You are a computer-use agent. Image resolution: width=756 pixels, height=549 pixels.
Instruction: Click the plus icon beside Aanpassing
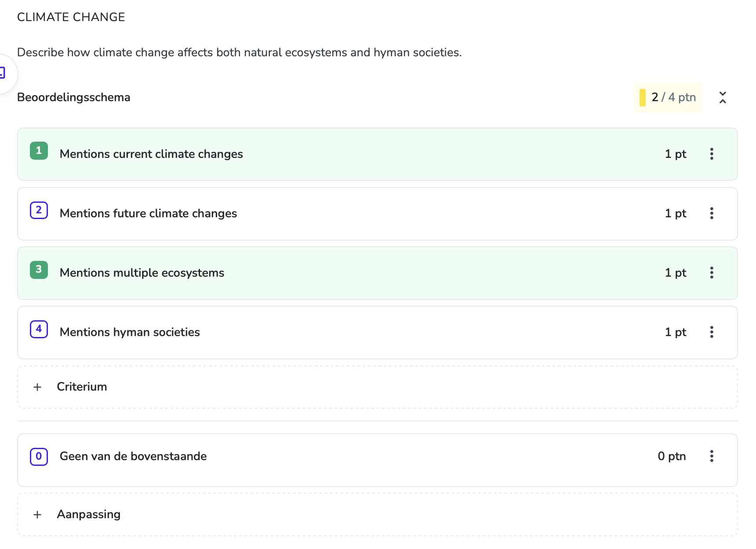tap(38, 515)
